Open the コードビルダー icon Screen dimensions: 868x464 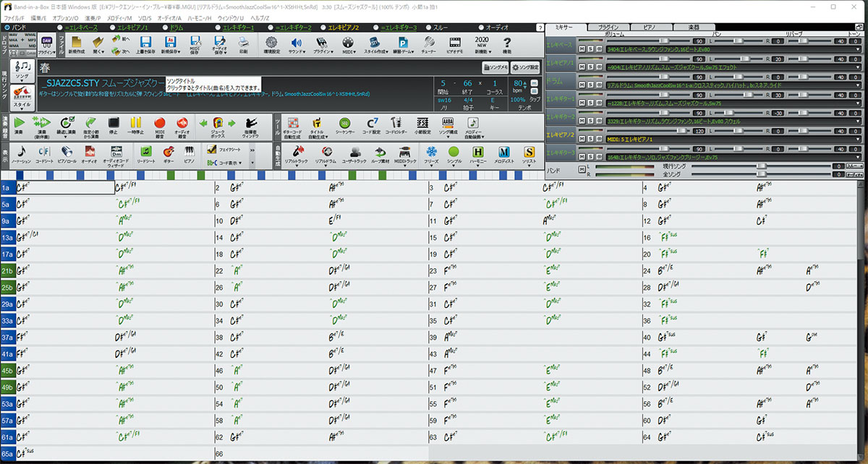(396, 126)
